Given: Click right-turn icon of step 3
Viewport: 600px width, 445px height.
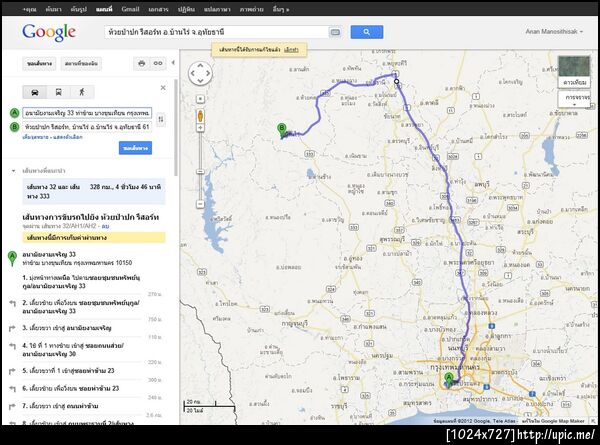Looking at the screenshot, I should [12, 328].
